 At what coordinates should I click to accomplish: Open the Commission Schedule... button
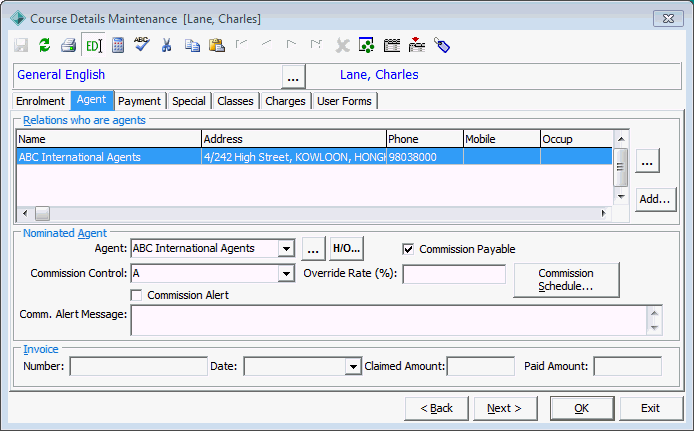[x=566, y=280]
